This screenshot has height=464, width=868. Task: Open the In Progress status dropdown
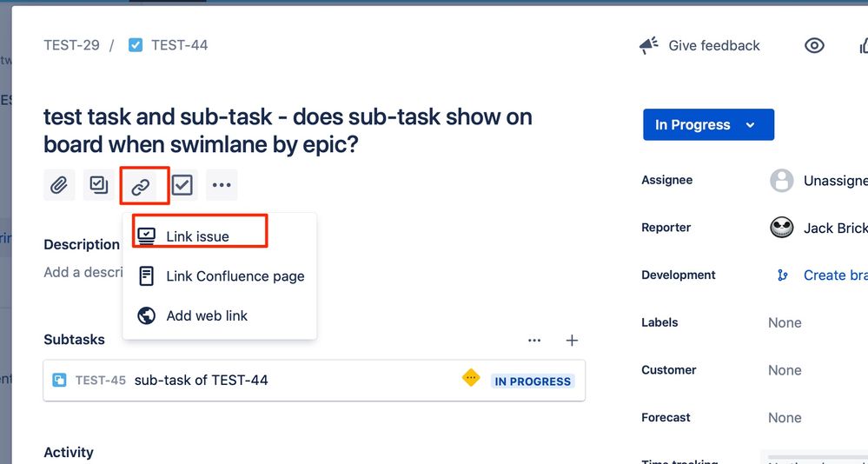[708, 124]
